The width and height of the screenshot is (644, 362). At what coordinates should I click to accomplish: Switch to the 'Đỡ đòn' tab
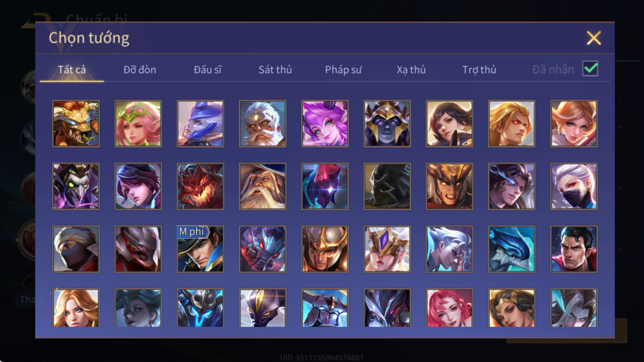pyautogui.click(x=139, y=70)
